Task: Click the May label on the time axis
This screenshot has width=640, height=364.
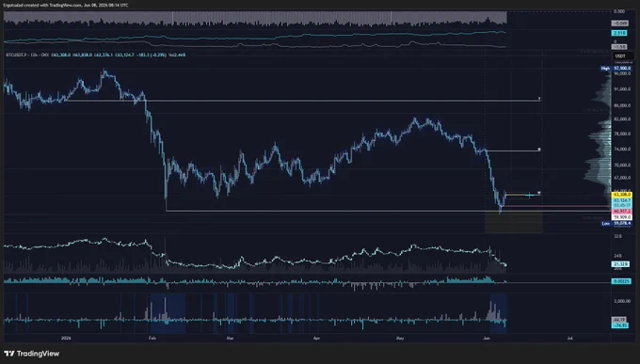Action: 400,339
